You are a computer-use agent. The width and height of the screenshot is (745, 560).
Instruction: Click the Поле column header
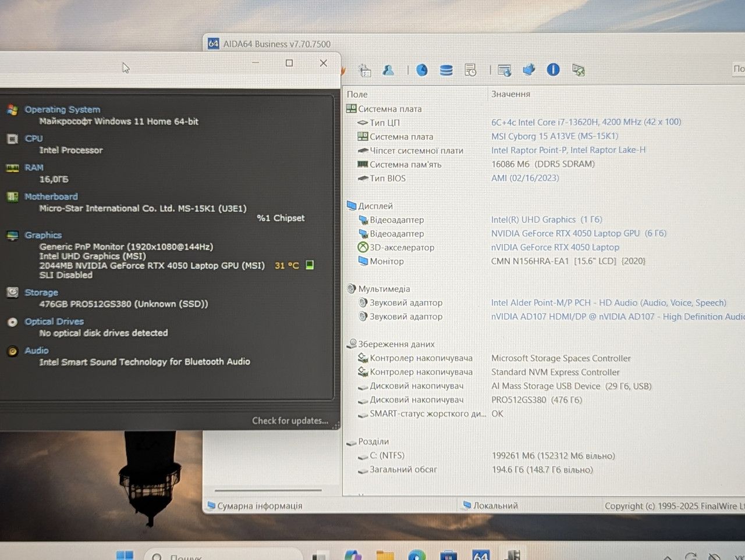click(357, 94)
